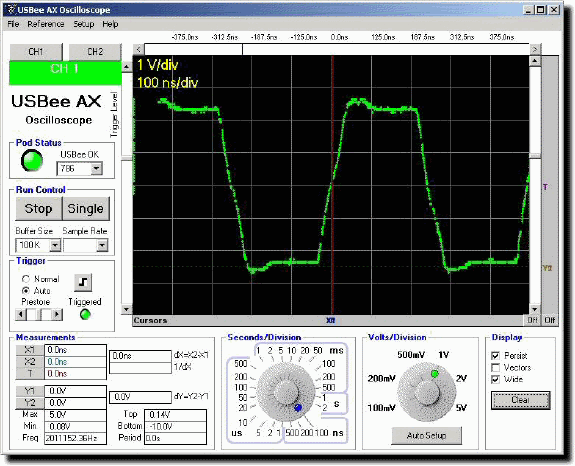Toggle the Persist checkbox
575x466 pixels.
click(x=495, y=356)
